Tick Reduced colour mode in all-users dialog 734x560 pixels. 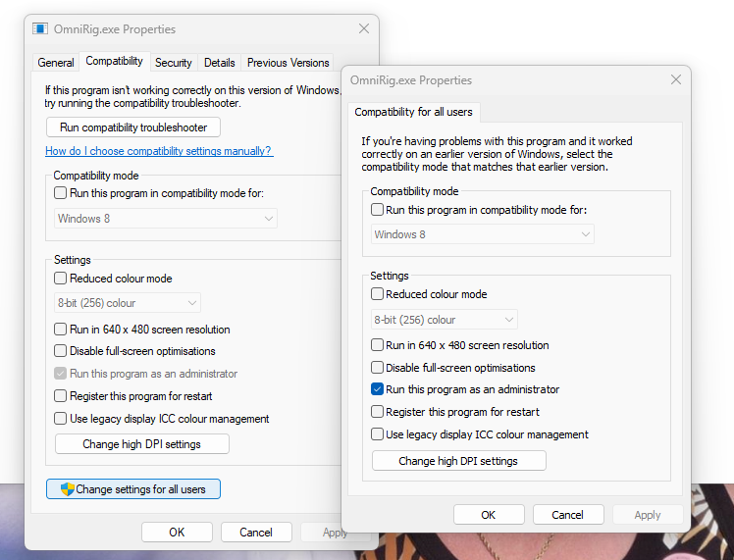click(377, 294)
